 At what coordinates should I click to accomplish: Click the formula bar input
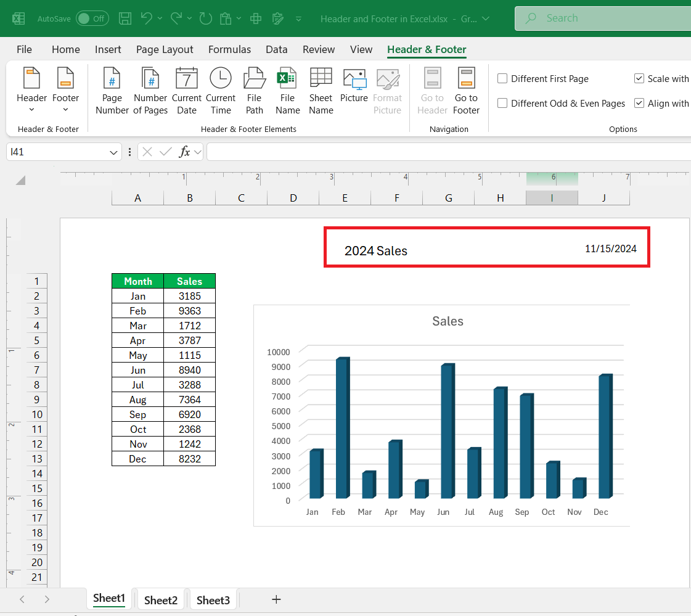(449, 152)
